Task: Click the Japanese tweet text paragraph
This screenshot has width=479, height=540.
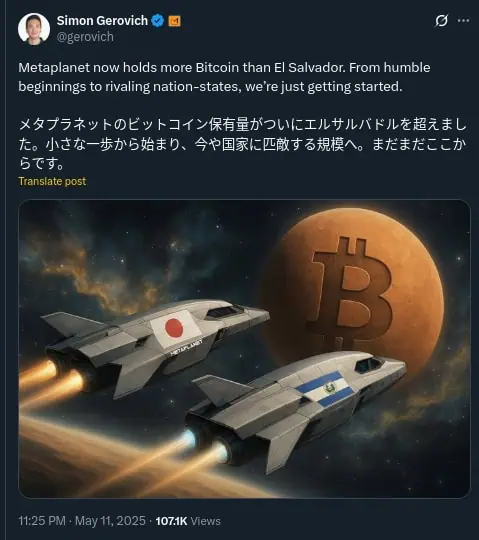Action: (242, 144)
